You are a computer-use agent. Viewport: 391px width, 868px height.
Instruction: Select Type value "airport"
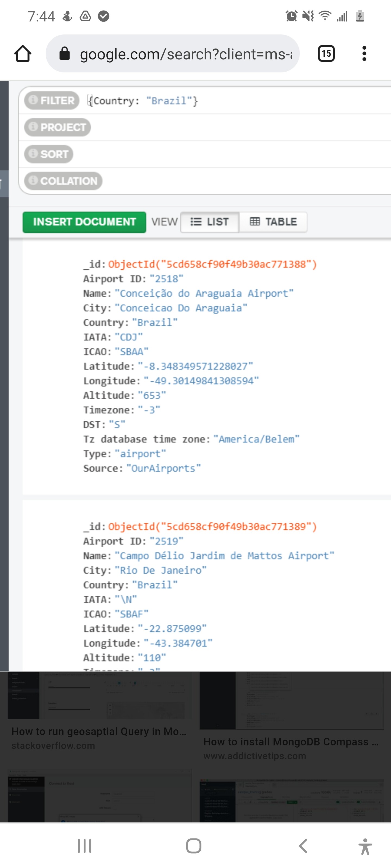coord(140,454)
